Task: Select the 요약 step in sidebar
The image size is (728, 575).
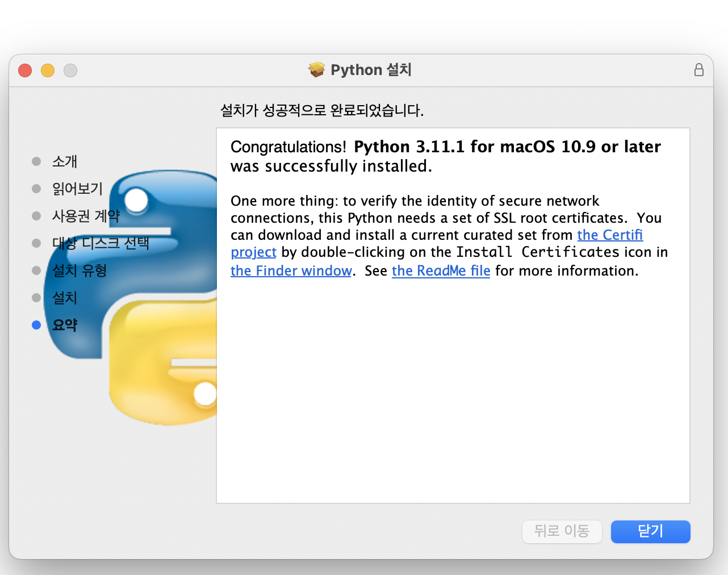Action: click(65, 325)
